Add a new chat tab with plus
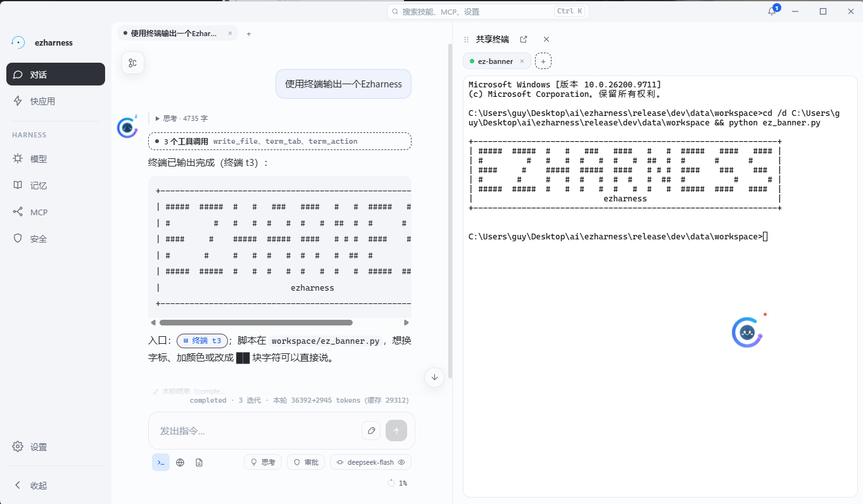 [x=249, y=34]
